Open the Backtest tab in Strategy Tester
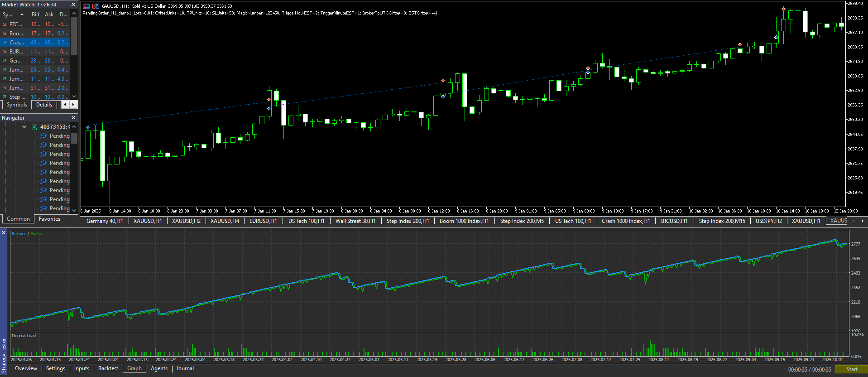868x377 pixels. 108,368
